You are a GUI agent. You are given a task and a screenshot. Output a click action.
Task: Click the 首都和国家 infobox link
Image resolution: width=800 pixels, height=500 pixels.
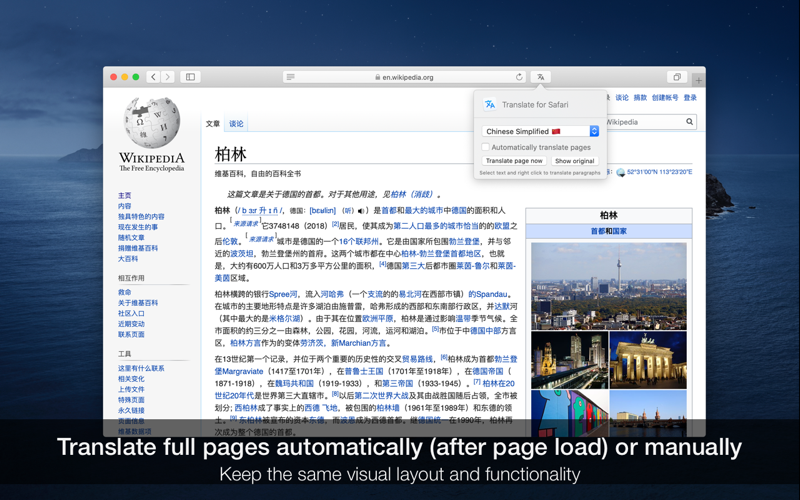[x=609, y=231]
